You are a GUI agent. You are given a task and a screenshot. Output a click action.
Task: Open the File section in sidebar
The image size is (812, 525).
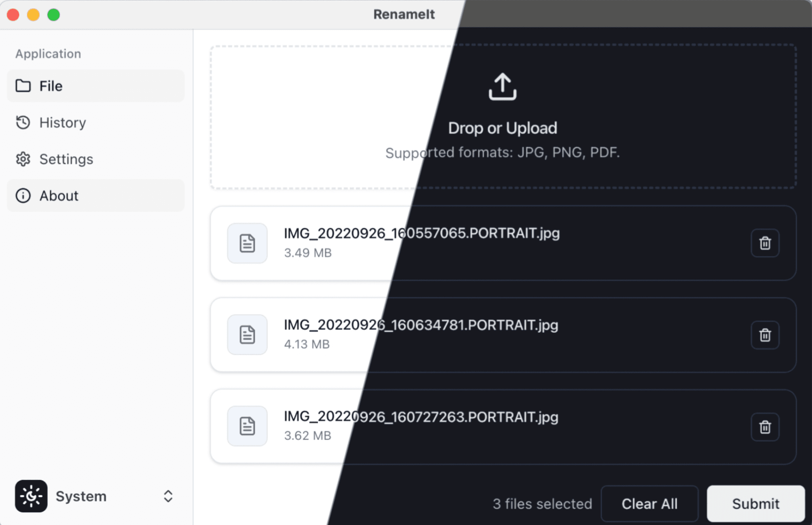pyautogui.click(x=96, y=86)
